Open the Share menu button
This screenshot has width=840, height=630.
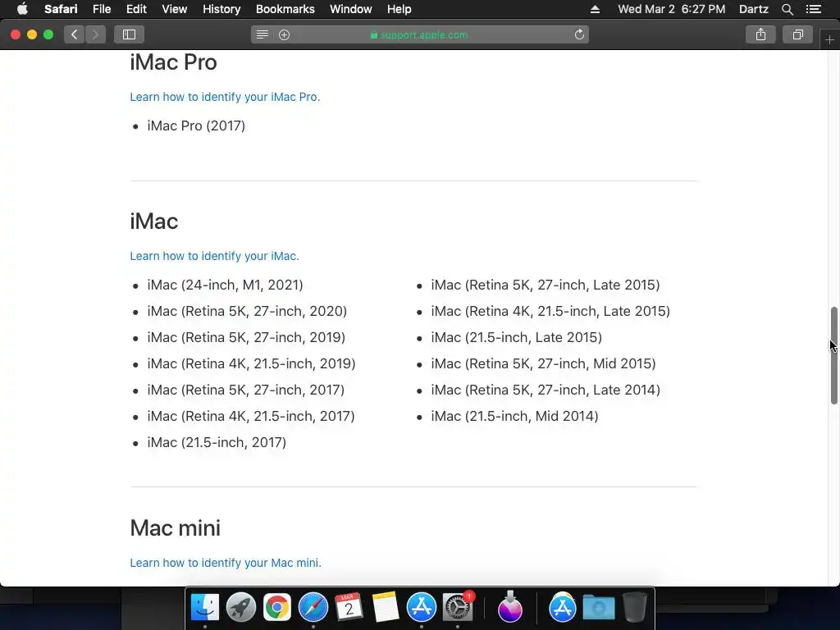(x=760, y=34)
